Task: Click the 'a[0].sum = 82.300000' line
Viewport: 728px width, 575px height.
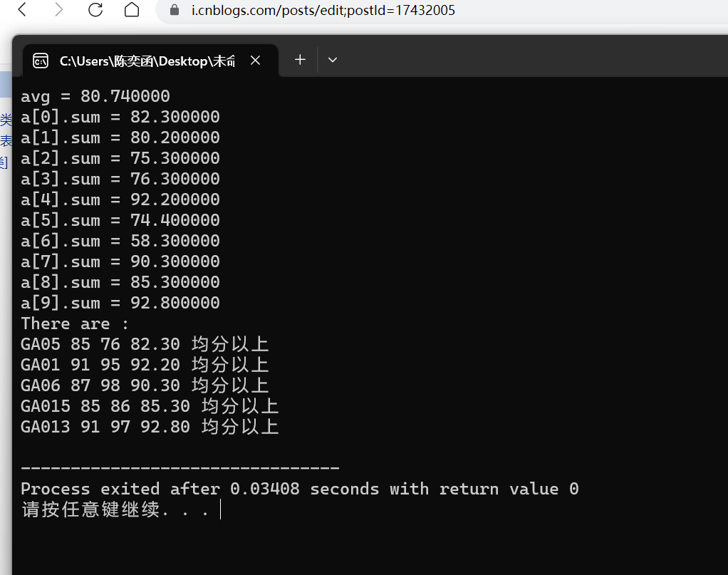Action: point(120,117)
